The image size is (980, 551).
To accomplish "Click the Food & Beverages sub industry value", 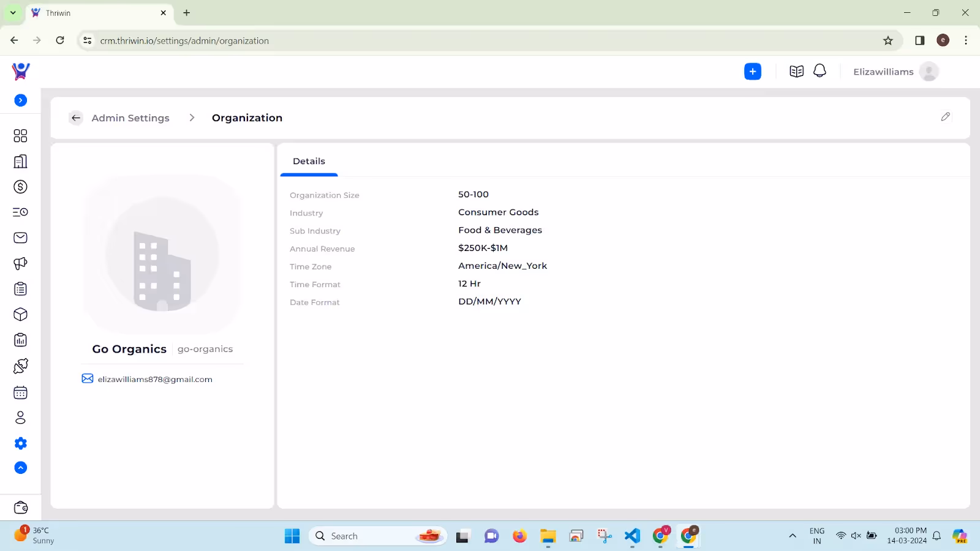I will 500,230.
